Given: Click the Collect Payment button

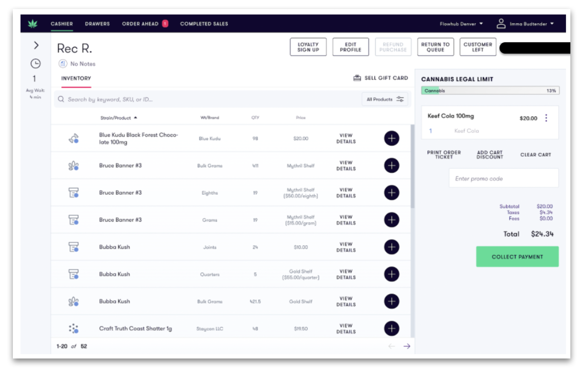Looking at the screenshot, I should pos(517,257).
